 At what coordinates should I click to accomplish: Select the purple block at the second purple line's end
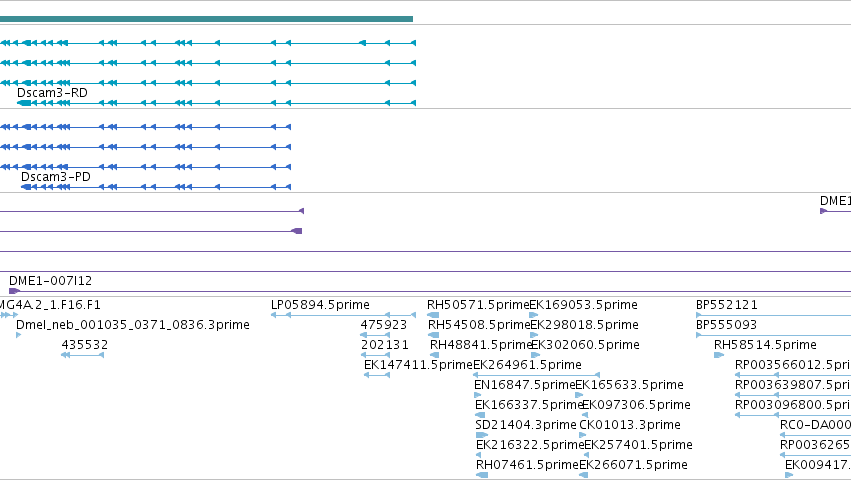[x=297, y=231]
